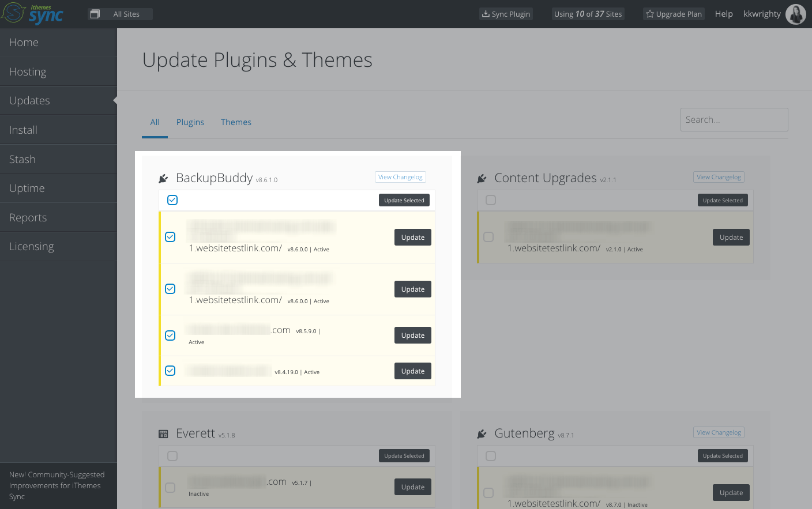
Task: Update BackupBuddy v8.4.19.0 site
Action: click(x=413, y=371)
